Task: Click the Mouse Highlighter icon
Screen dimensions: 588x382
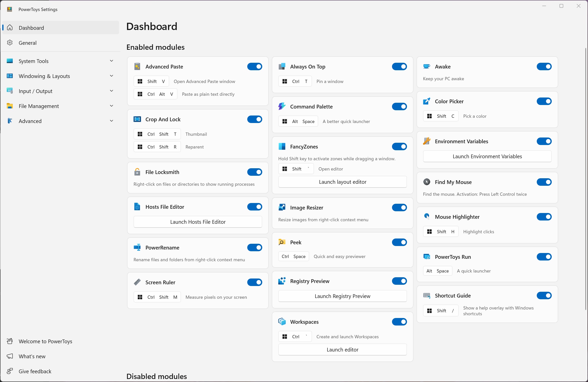Action: (427, 217)
